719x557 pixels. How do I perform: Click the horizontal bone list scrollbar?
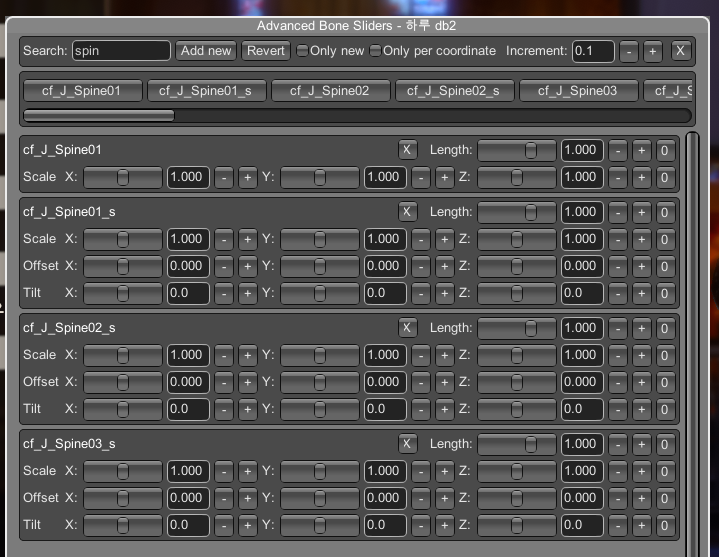(357, 115)
